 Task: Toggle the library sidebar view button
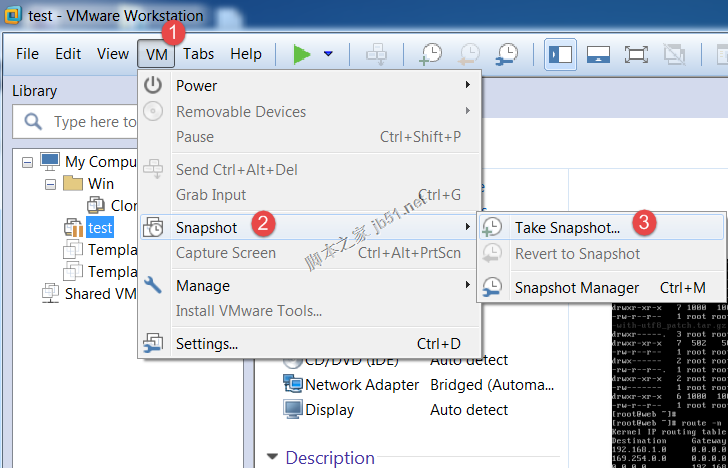click(560, 54)
